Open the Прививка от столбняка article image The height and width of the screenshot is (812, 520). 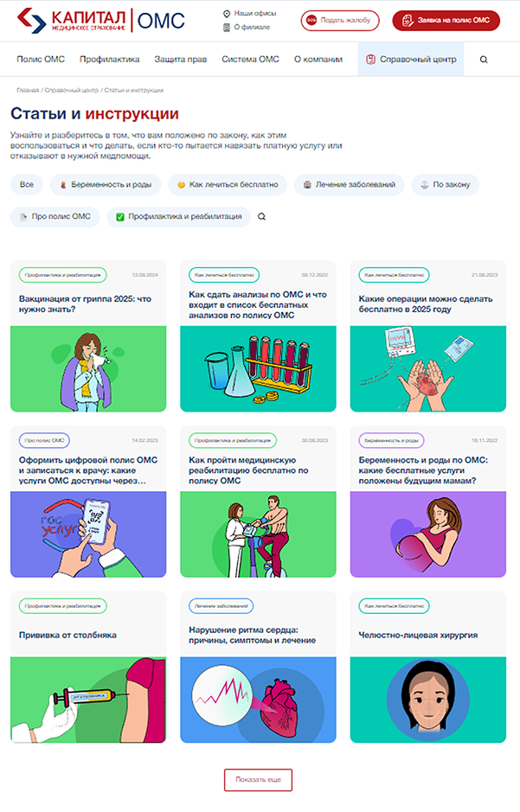pyautogui.click(x=88, y=700)
